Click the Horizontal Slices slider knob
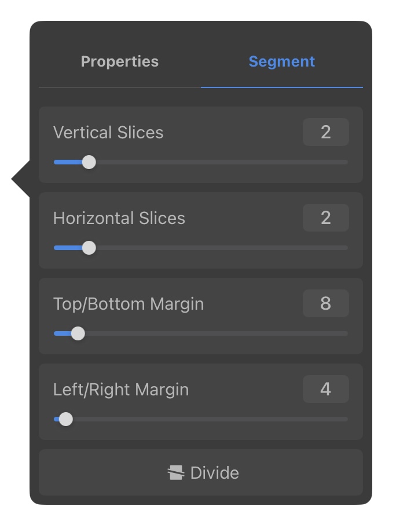Image resolution: width=396 pixels, height=532 pixels. click(x=89, y=248)
